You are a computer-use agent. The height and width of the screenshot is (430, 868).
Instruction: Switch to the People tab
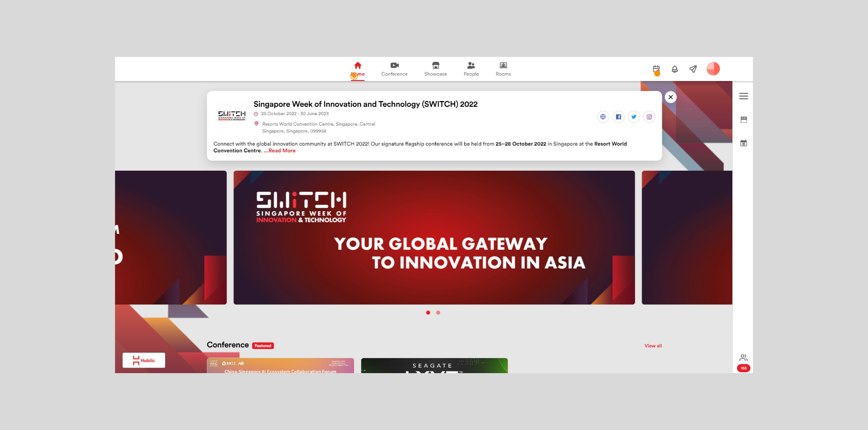[471, 69]
